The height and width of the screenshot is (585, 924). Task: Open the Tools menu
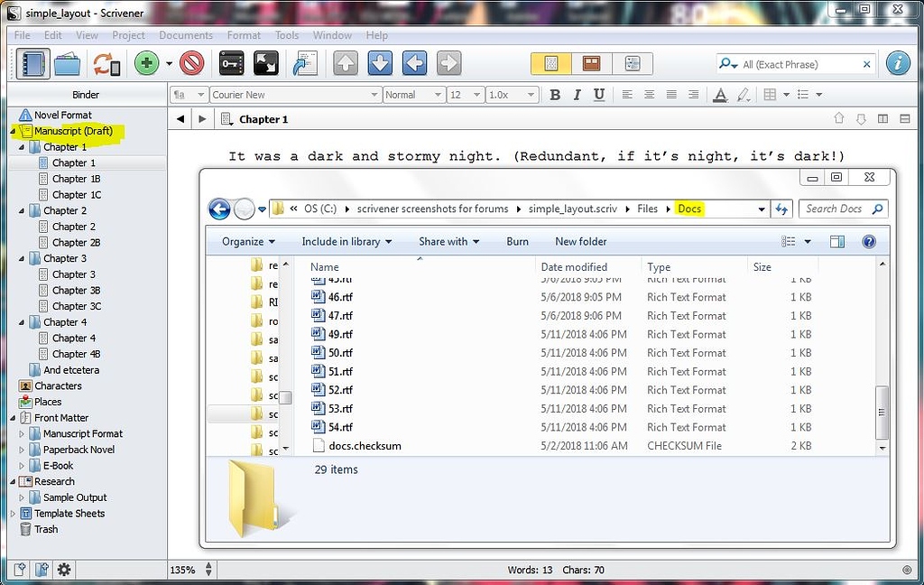click(x=287, y=35)
